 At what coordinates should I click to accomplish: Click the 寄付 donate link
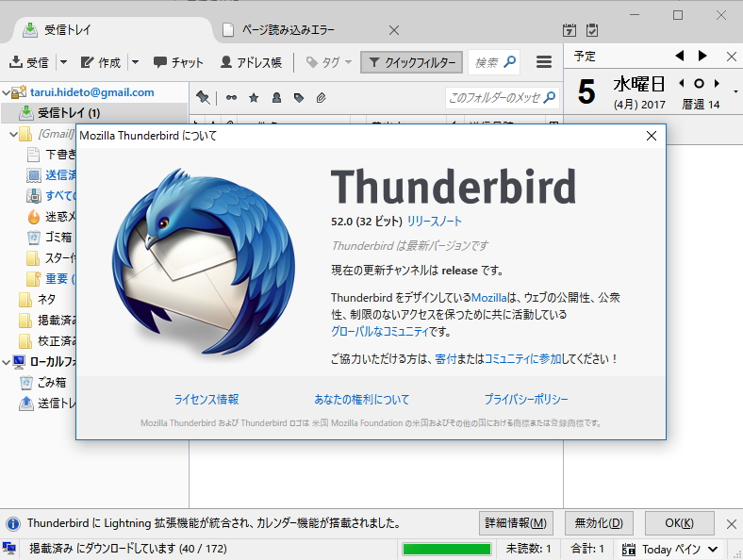445,358
